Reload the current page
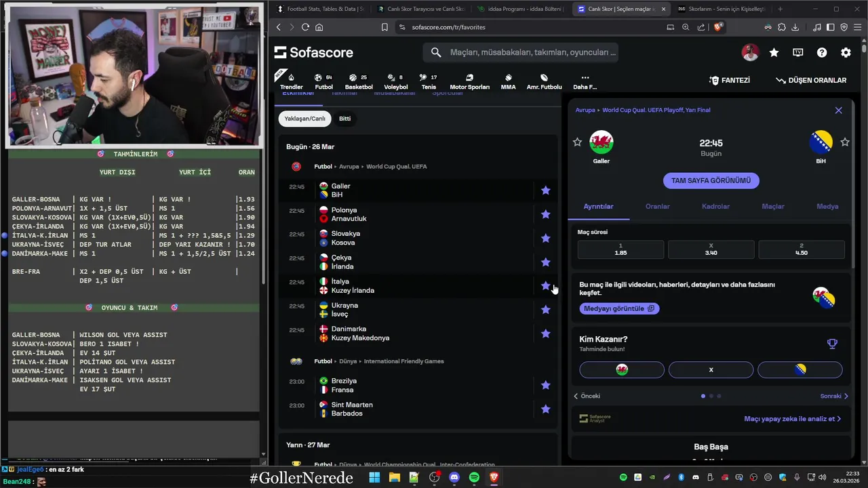The image size is (868, 488). point(305,27)
